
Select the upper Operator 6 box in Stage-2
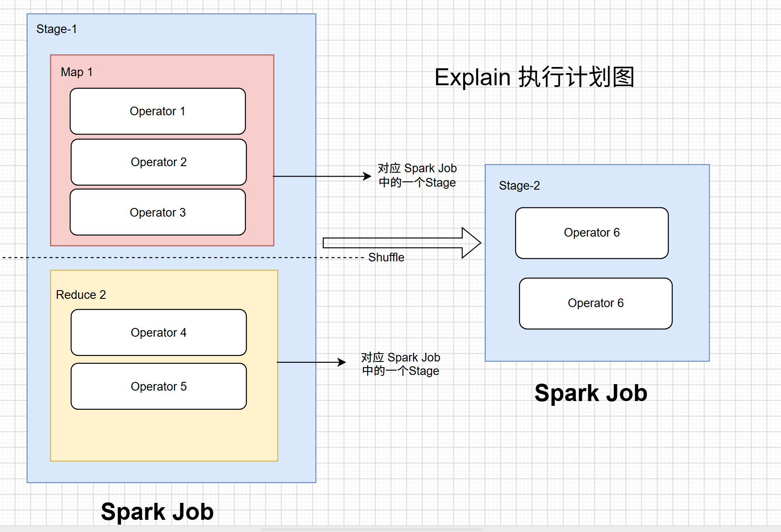coord(592,233)
